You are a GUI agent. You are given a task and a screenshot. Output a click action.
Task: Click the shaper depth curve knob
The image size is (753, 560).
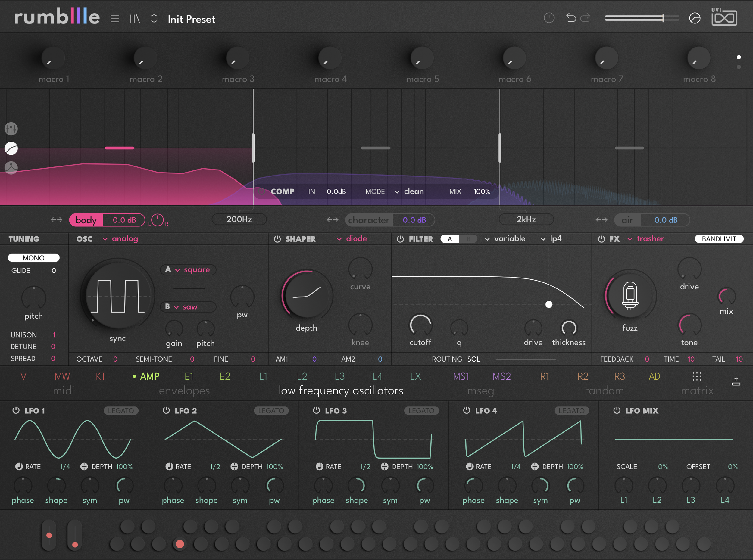(307, 296)
